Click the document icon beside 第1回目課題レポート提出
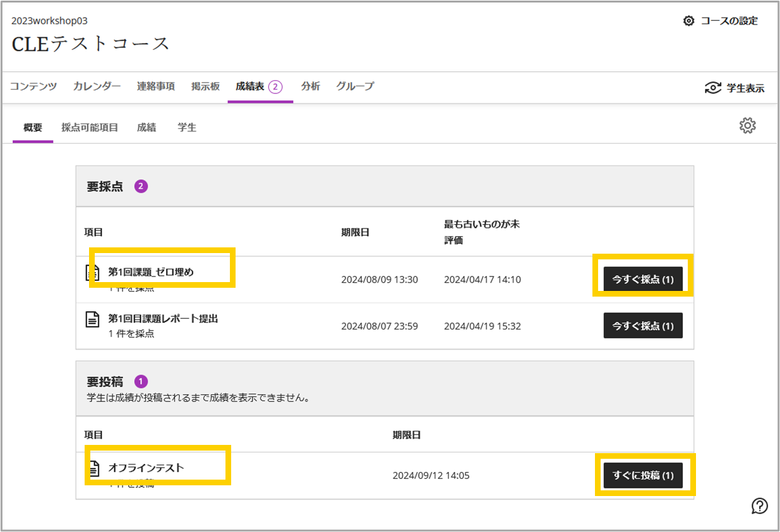 [92, 319]
